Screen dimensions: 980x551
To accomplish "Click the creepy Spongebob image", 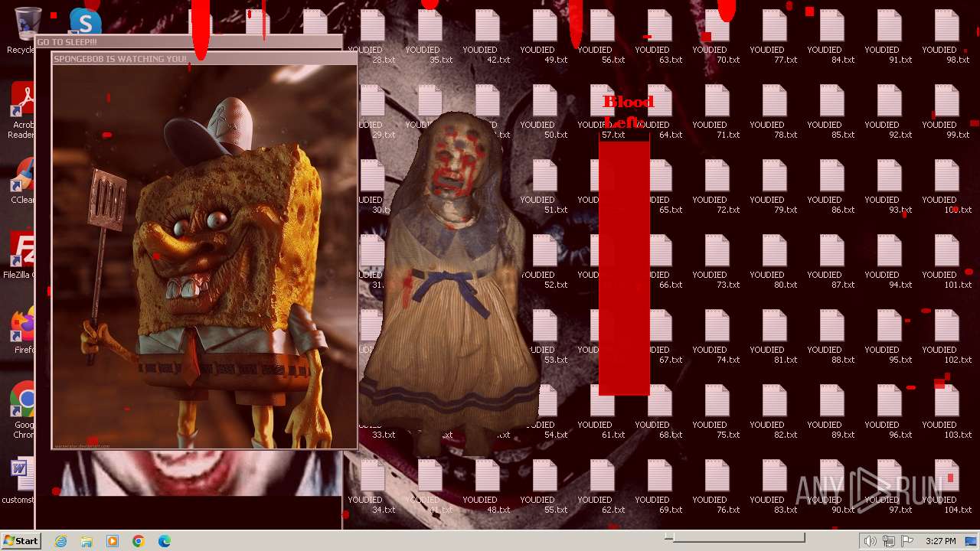I will [x=204, y=256].
